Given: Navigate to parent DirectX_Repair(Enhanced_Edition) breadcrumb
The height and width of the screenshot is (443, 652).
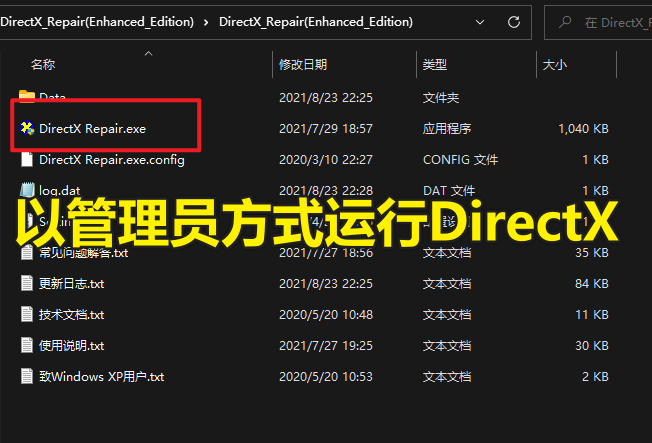Looking at the screenshot, I should 97,22.
